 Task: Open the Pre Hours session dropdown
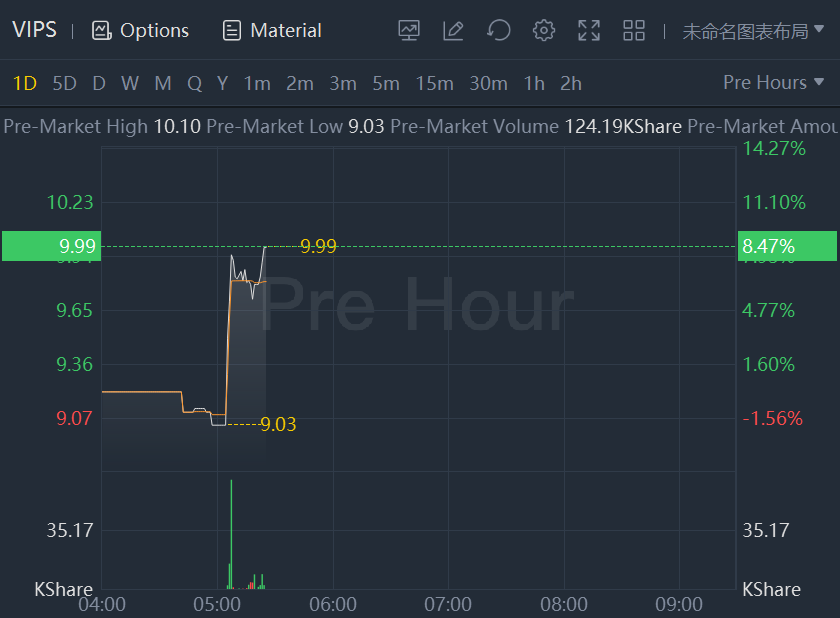774,83
